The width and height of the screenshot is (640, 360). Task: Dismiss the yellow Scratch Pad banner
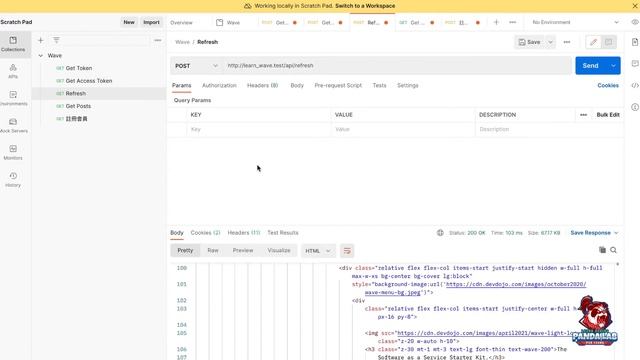pos(635,6)
